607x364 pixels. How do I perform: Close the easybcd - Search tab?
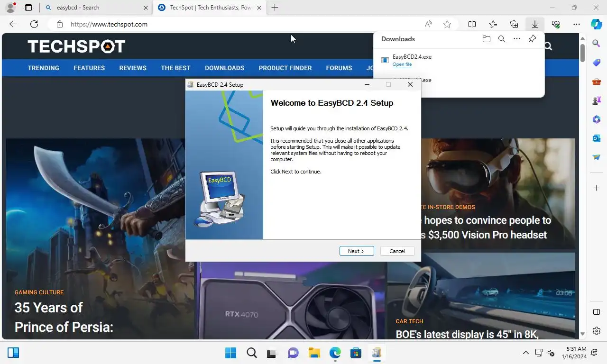click(x=146, y=8)
